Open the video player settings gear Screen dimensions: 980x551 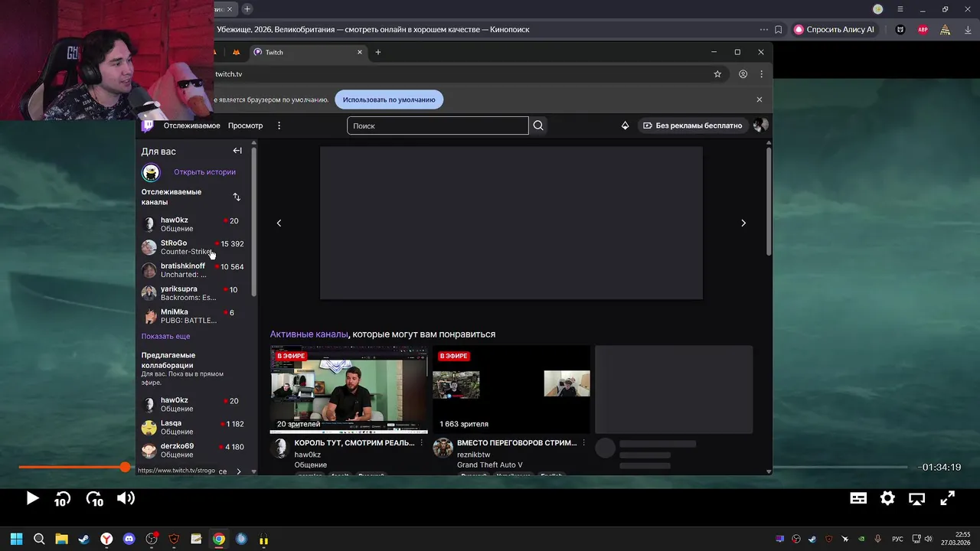(x=887, y=498)
